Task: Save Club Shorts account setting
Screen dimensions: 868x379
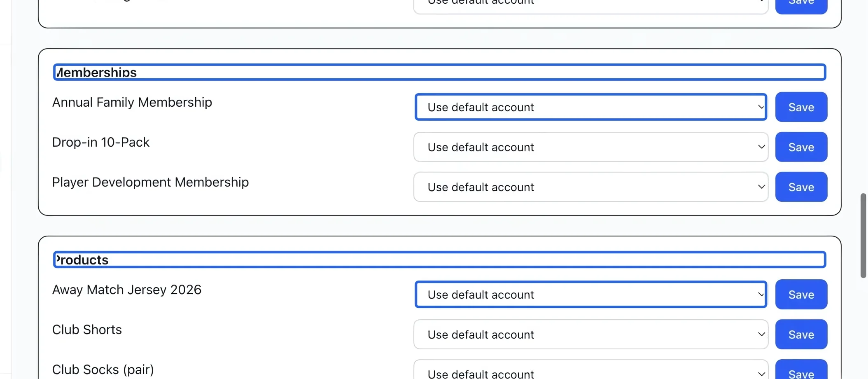Action: point(801,335)
